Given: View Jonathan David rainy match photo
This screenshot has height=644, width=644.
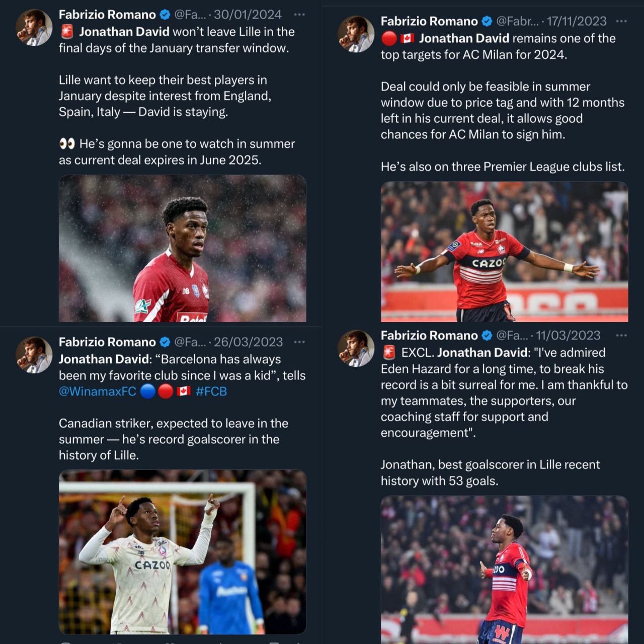Looking at the screenshot, I should click(x=183, y=249).
